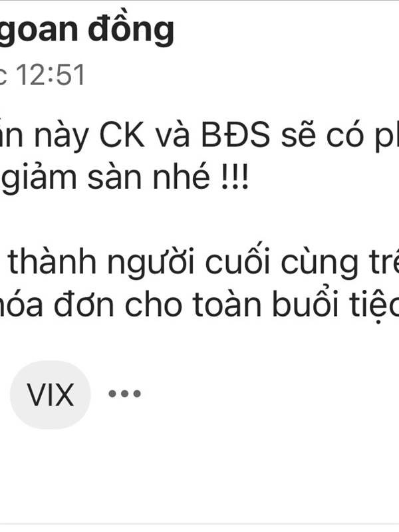
Task: Click the word và between CK and BĐS
Action: click(x=174, y=135)
